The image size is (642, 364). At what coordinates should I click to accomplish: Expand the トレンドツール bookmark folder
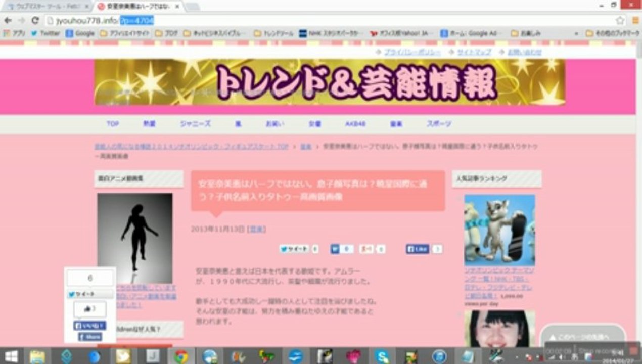[272, 33]
